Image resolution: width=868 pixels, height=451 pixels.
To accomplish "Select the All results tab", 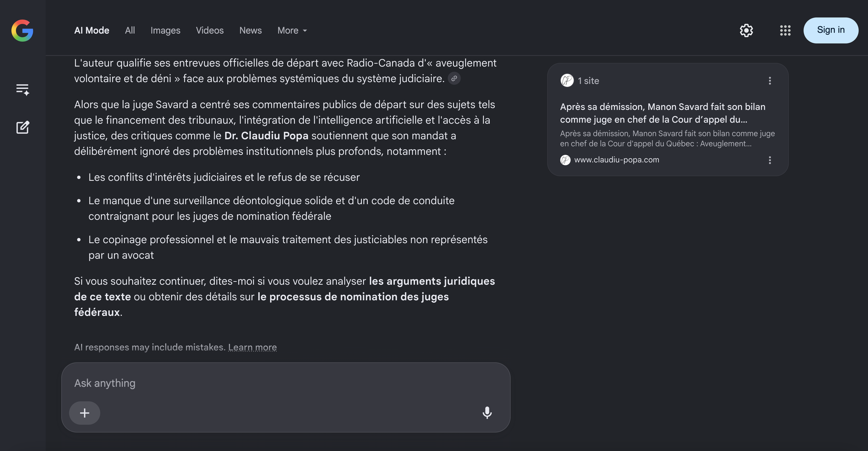I will (x=130, y=31).
